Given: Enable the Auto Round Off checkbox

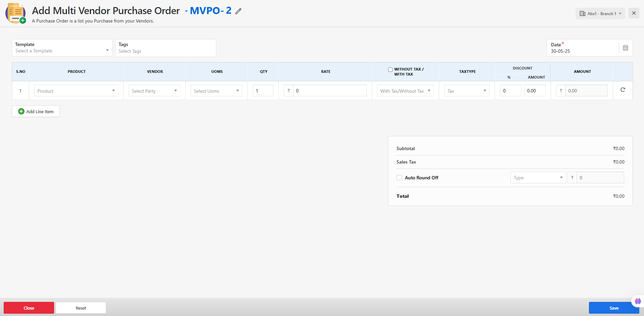Looking at the screenshot, I should (x=399, y=178).
